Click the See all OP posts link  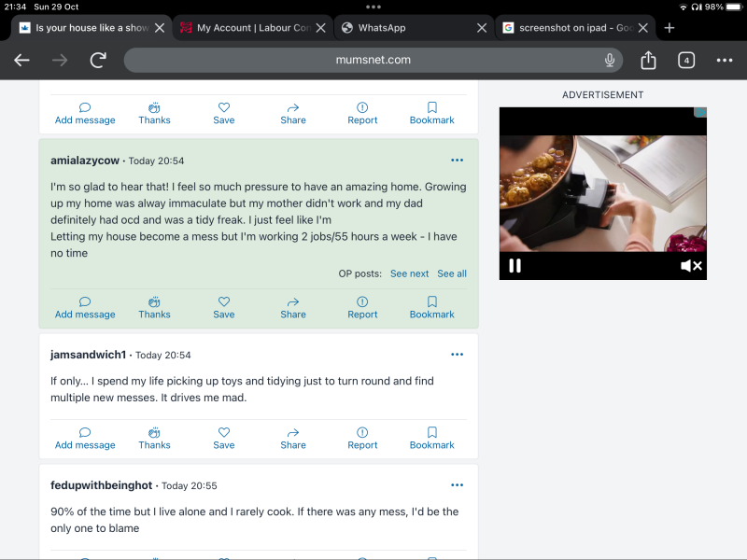click(452, 273)
